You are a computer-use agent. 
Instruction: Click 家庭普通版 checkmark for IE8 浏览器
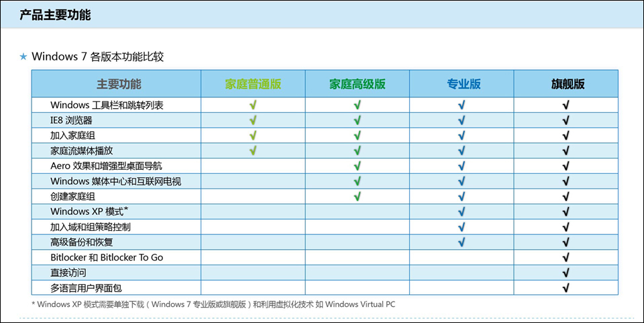[x=253, y=120]
